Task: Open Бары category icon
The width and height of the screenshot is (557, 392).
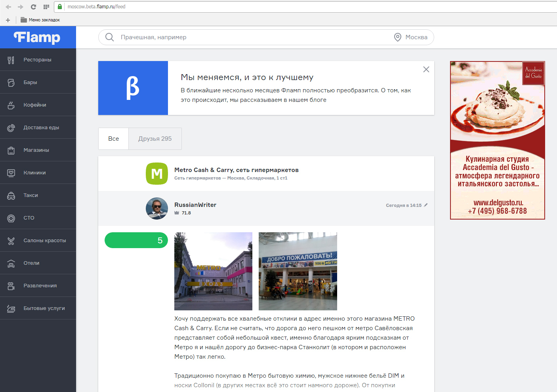Action: tap(11, 82)
